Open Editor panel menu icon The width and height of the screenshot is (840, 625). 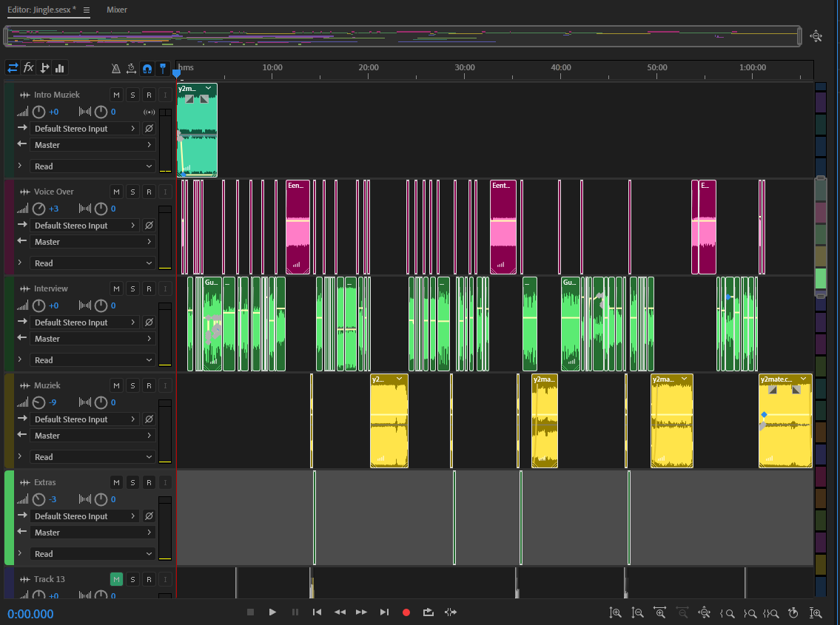coord(87,10)
